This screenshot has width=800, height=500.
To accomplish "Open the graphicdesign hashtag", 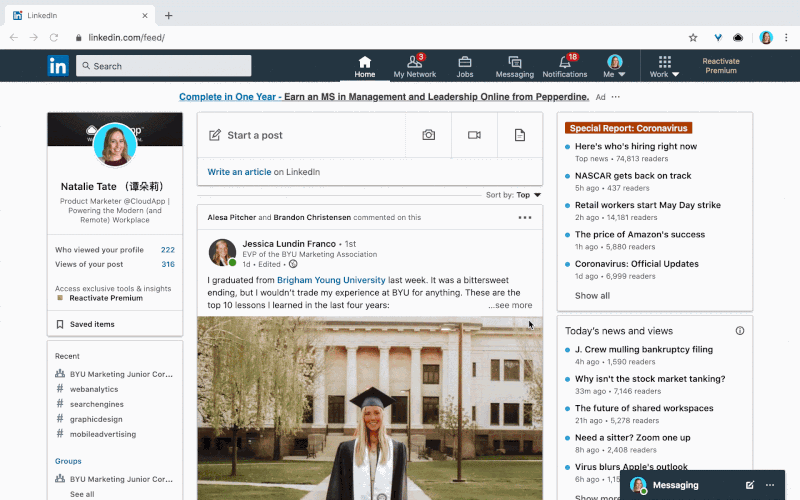I will (x=96, y=419).
